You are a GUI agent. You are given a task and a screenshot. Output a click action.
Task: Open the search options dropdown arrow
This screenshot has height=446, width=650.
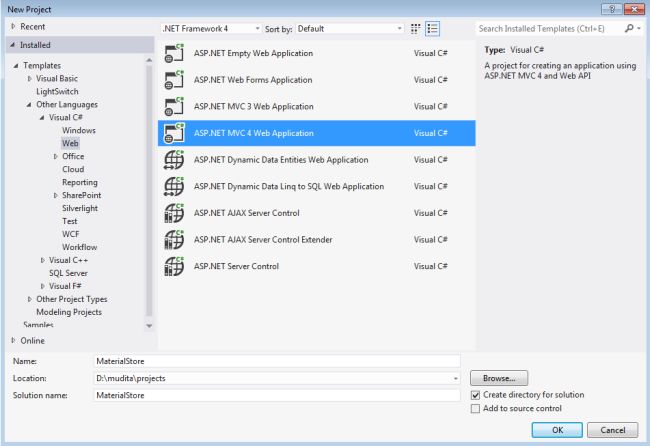pos(639,28)
